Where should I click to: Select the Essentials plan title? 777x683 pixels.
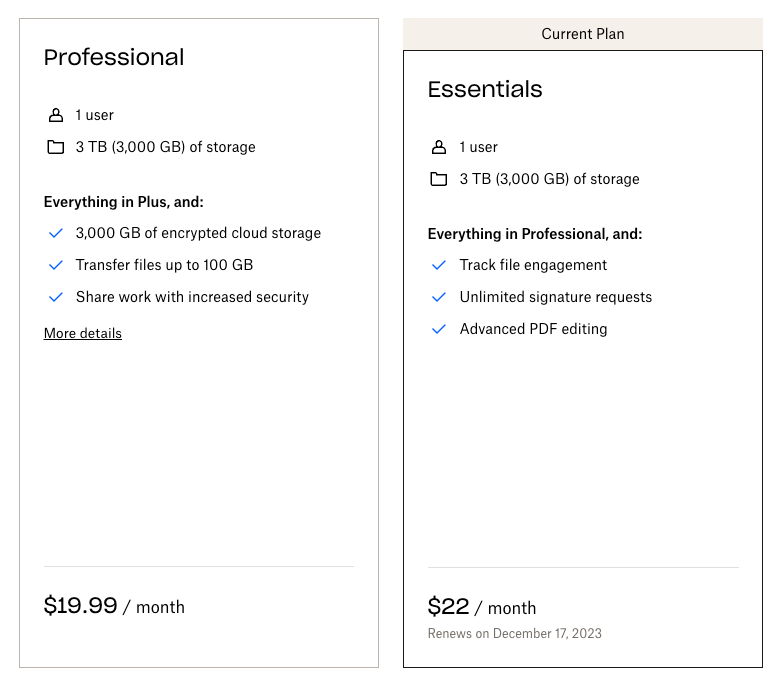(x=485, y=89)
